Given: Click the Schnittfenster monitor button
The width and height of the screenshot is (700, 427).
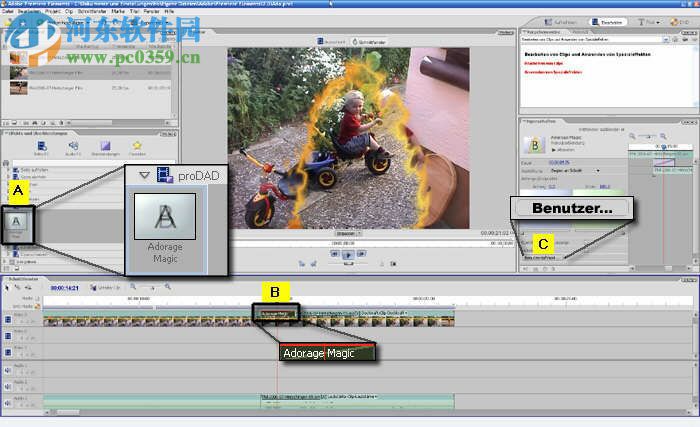Looking at the screenshot, I should (x=367, y=41).
